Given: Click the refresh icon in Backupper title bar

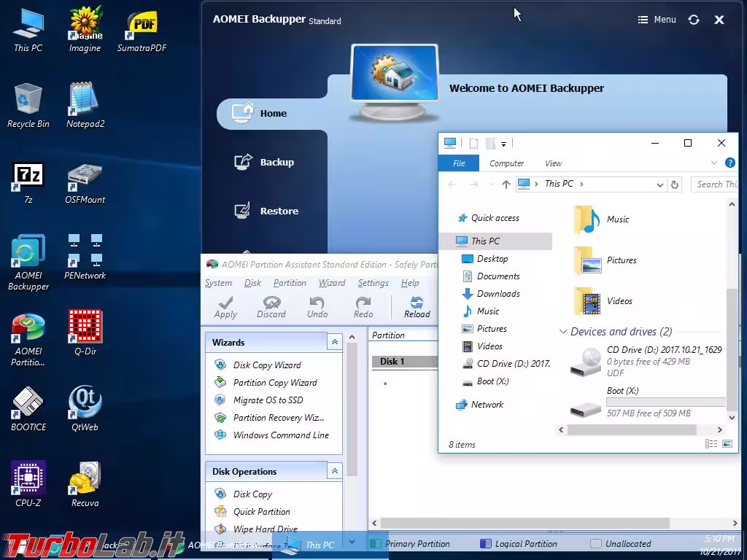Looking at the screenshot, I should point(694,20).
